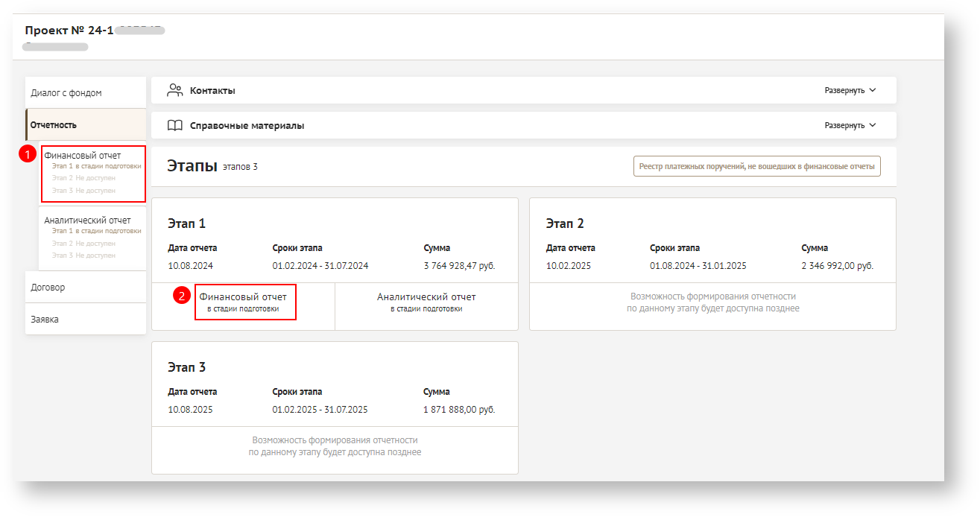Open Этап 1 under sidebar Аналитический отчет

[96, 231]
